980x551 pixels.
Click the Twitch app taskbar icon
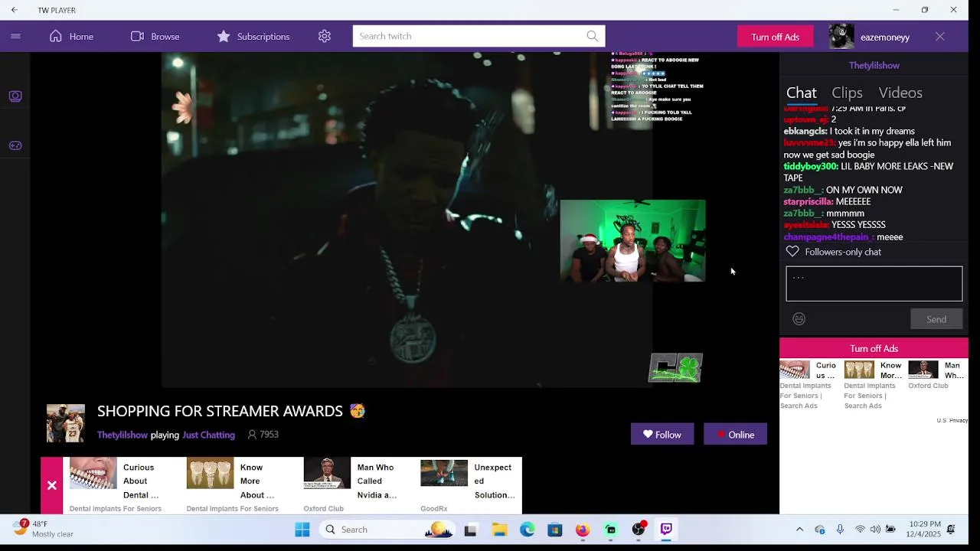coord(666,530)
